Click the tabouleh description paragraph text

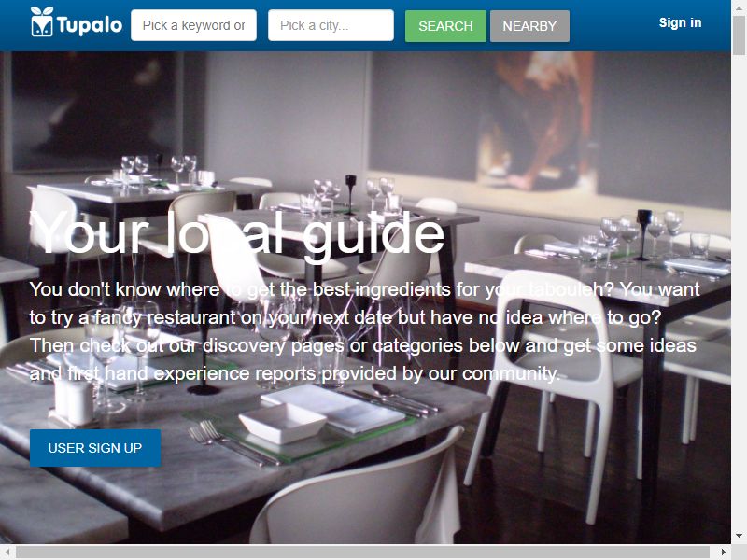click(x=365, y=331)
